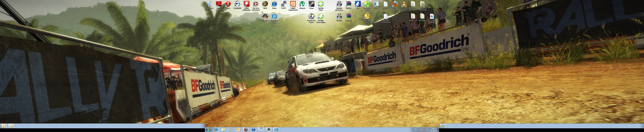Click Firefox button in the taskbar
This screenshot has height=132, width=644.
246,130
